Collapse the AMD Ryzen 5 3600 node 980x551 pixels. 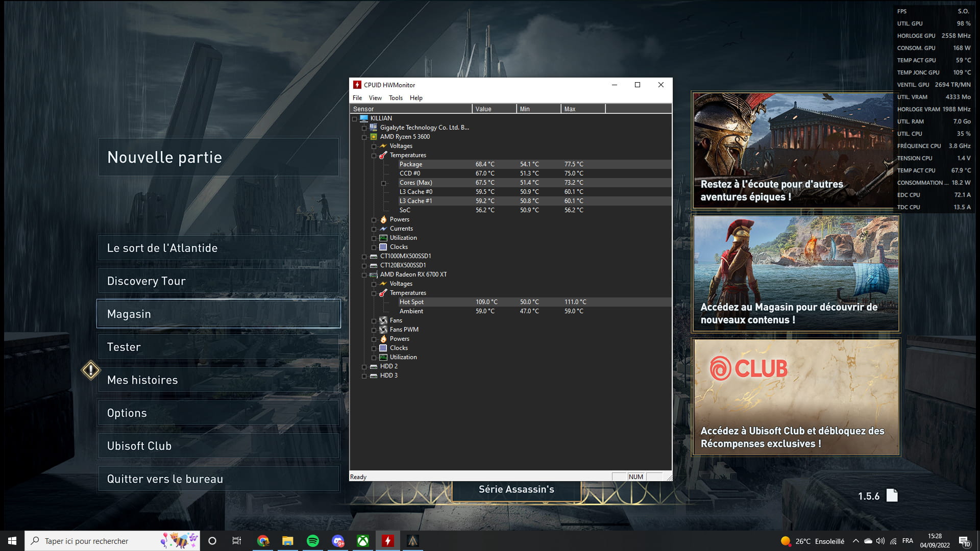point(364,137)
